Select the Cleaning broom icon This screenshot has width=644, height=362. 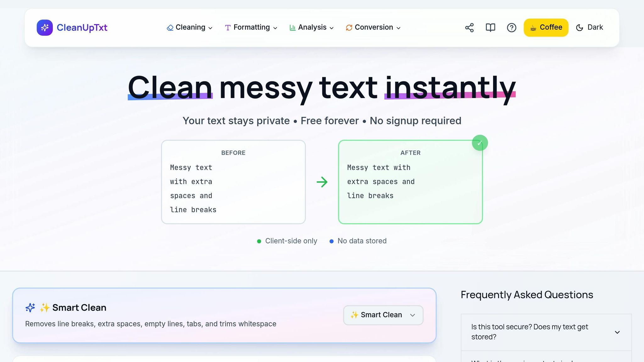click(x=170, y=28)
